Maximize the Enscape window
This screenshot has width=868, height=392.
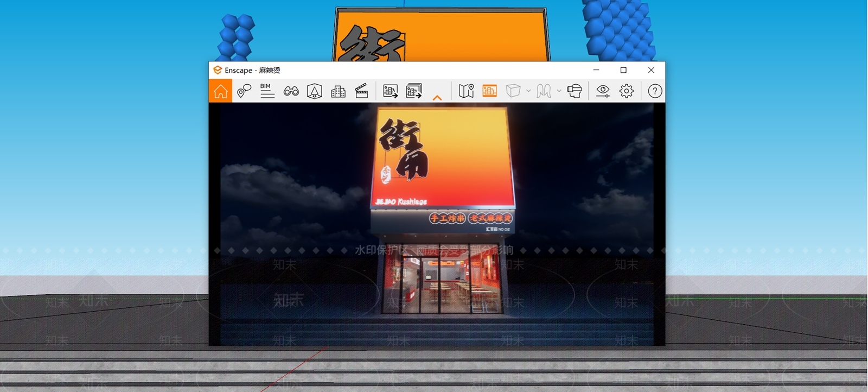pos(623,70)
